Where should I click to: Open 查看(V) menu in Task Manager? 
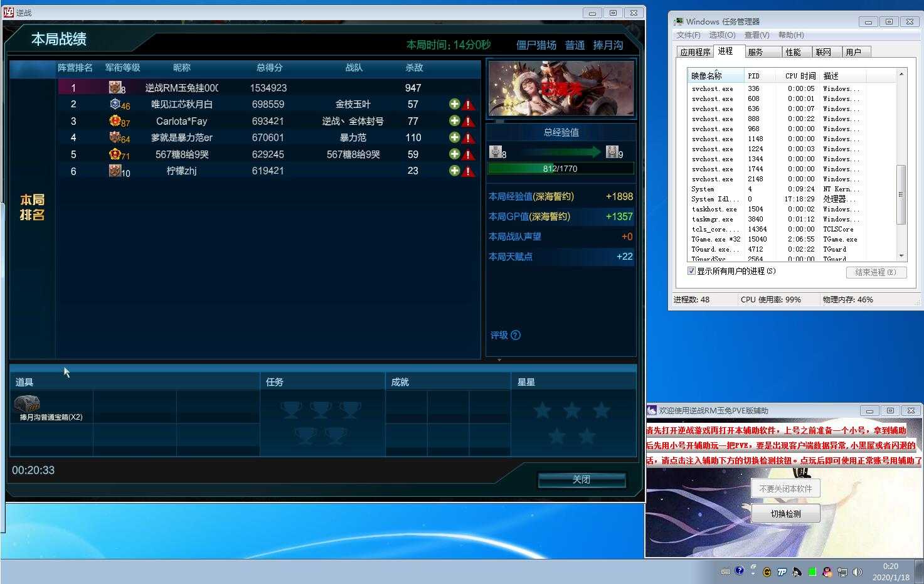pyautogui.click(x=757, y=35)
